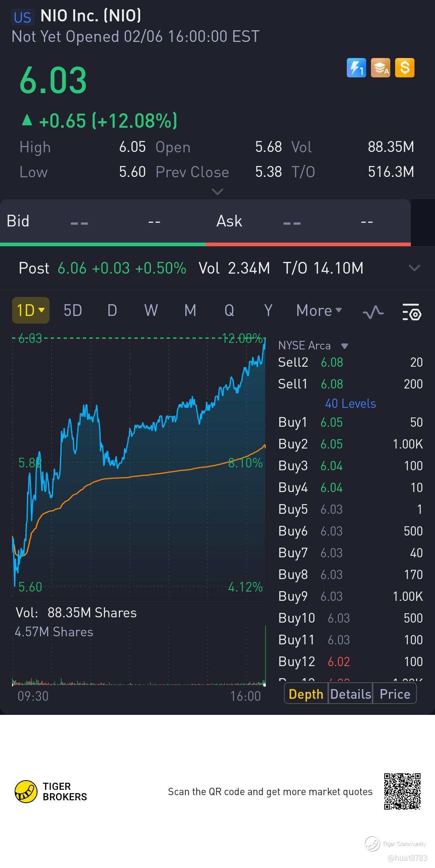The height and width of the screenshot is (868, 435).
Task: Tap the orange stacked layers badge icon
Action: [x=381, y=68]
